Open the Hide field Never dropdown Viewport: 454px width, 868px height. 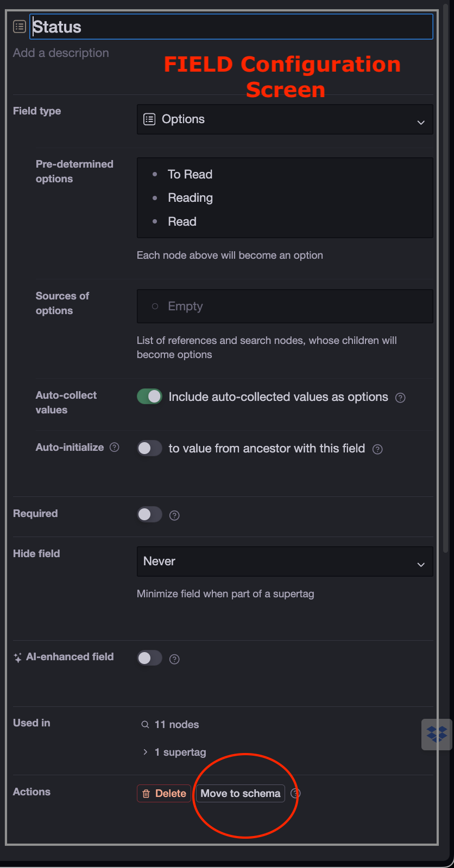pyautogui.click(x=285, y=561)
